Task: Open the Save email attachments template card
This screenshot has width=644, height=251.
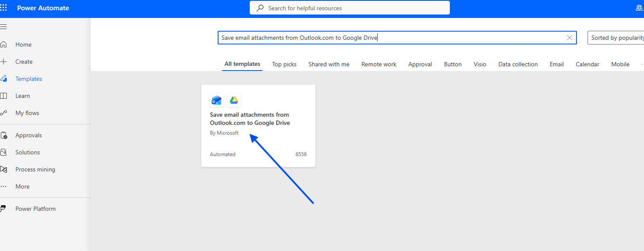Action: point(258,125)
